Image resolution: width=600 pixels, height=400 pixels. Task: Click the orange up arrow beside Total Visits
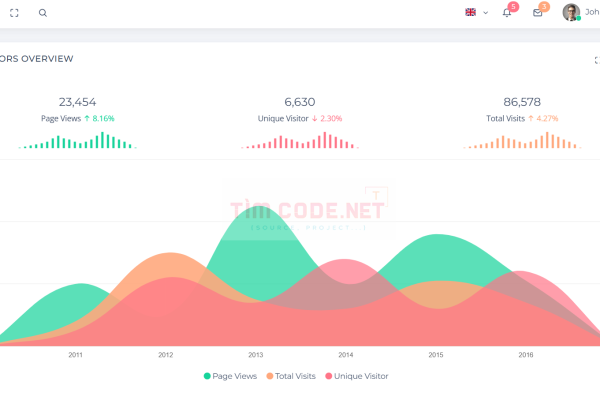click(531, 118)
